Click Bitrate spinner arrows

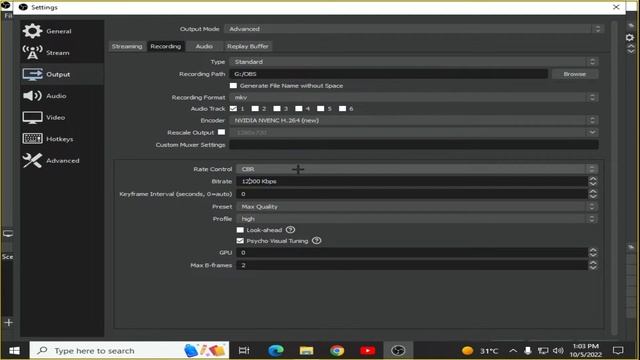tap(593, 181)
